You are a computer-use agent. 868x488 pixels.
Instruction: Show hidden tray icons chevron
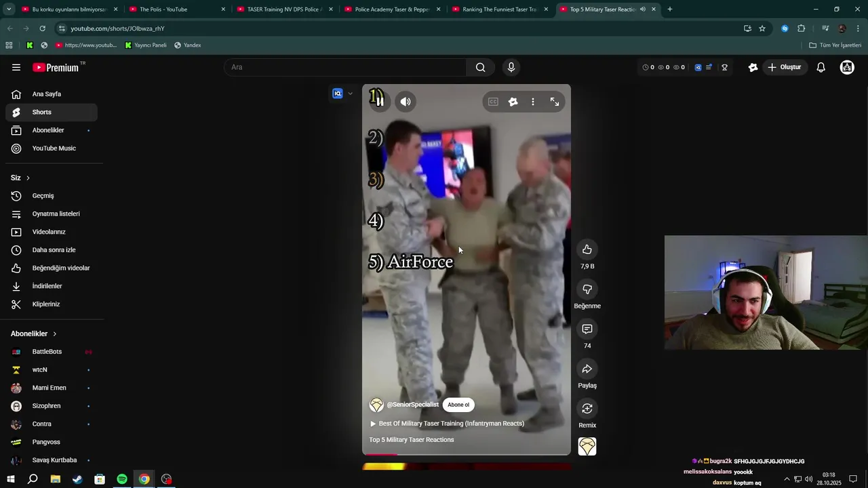[x=787, y=479]
